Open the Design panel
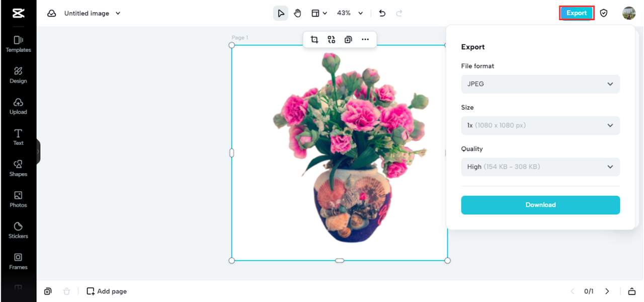The image size is (644, 302). (x=18, y=75)
